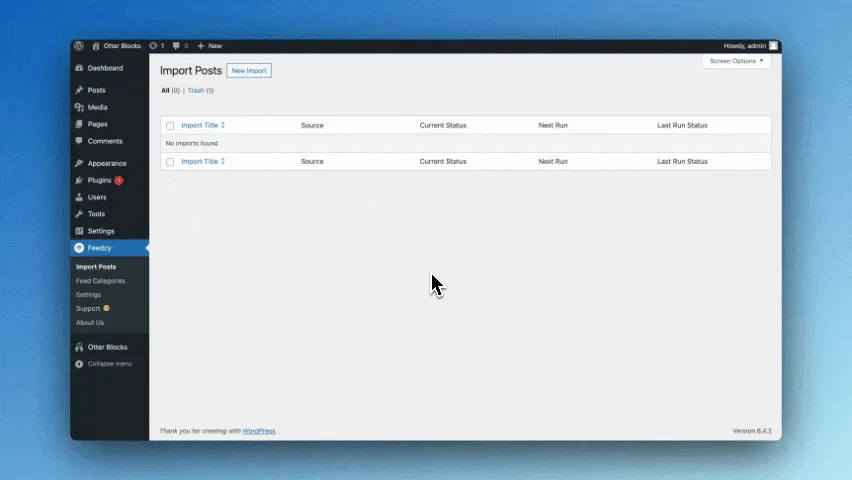Click the WordPress logo icon
Image resolution: width=852 pixels, height=480 pixels.
pos(79,46)
